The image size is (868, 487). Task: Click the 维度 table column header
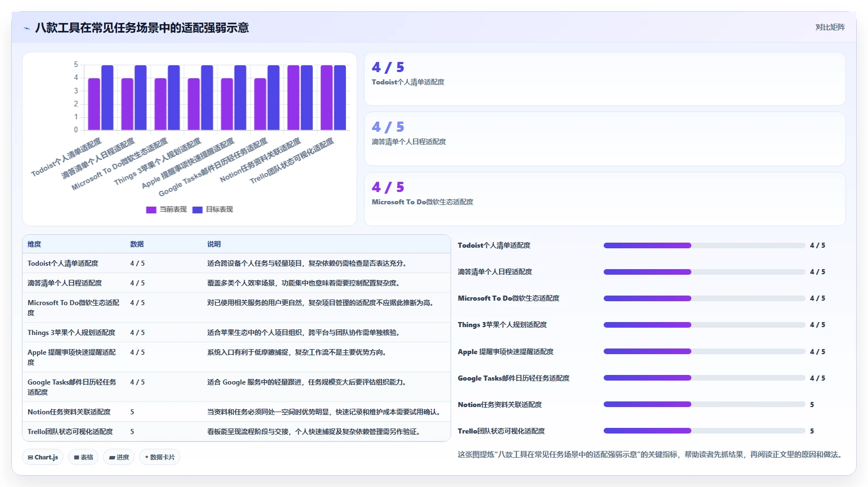coord(34,244)
